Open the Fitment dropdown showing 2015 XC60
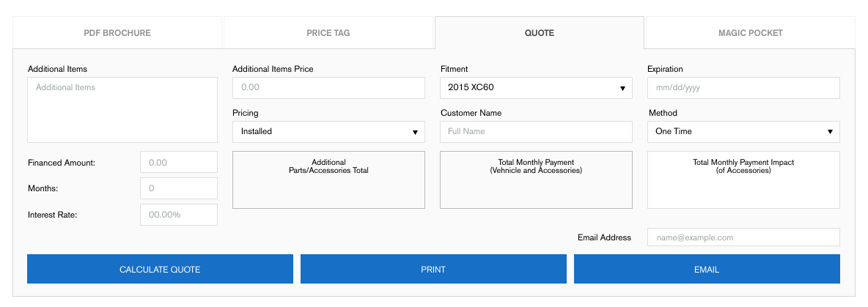This screenshot has width=868, height=307. [535, 88]
